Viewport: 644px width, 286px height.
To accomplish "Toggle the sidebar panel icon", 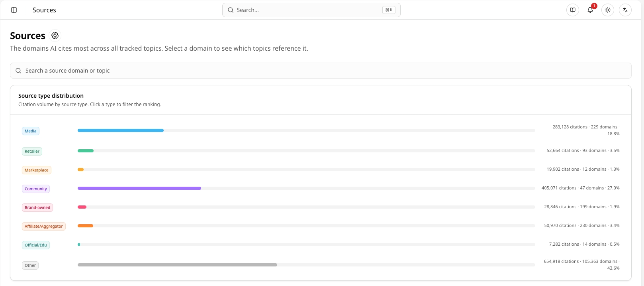I will [x=14, y=10].
